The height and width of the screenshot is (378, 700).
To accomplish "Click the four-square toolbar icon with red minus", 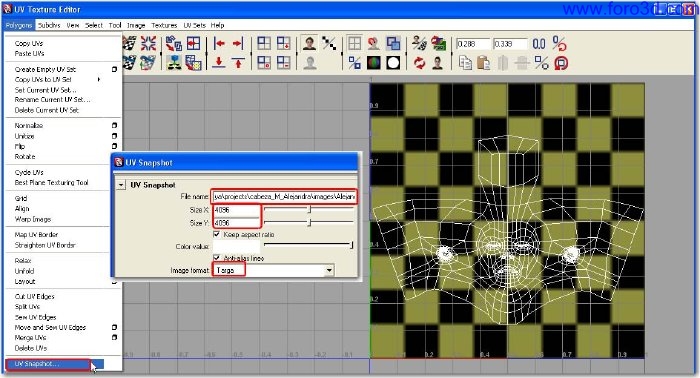I will (283, 63).
